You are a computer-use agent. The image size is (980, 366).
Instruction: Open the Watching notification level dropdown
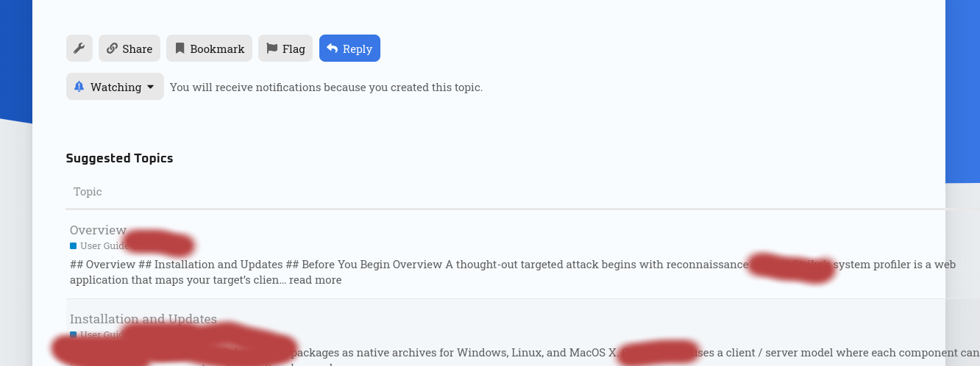116,87
